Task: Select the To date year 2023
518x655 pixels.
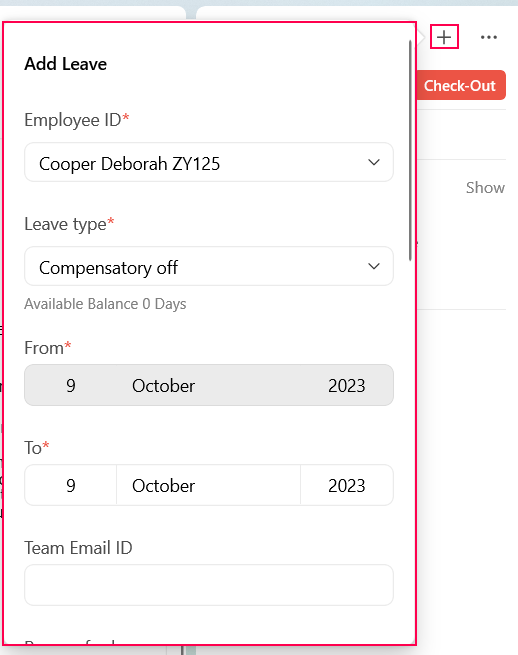Action: click(347, 485)
